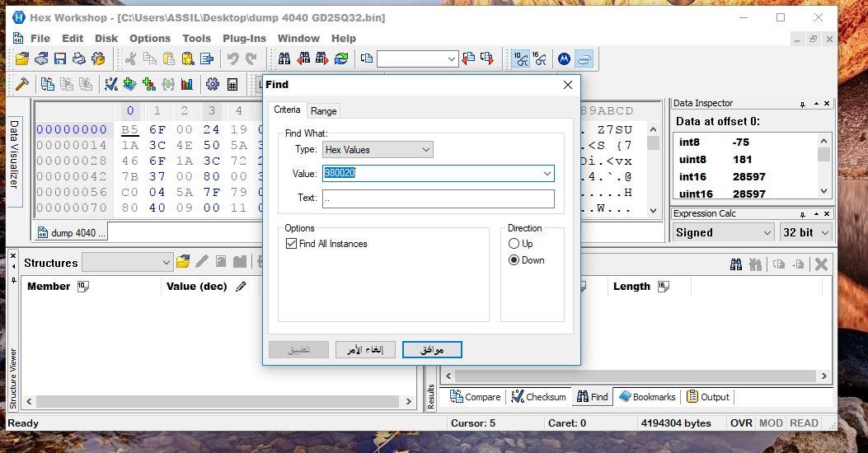
Task: Switch to the Criteria tab in Find dialog
Action: 287,110
